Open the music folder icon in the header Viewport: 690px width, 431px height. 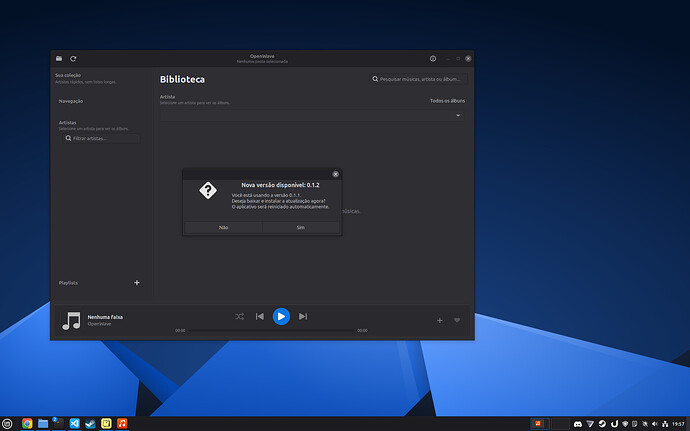pos(59,59)
